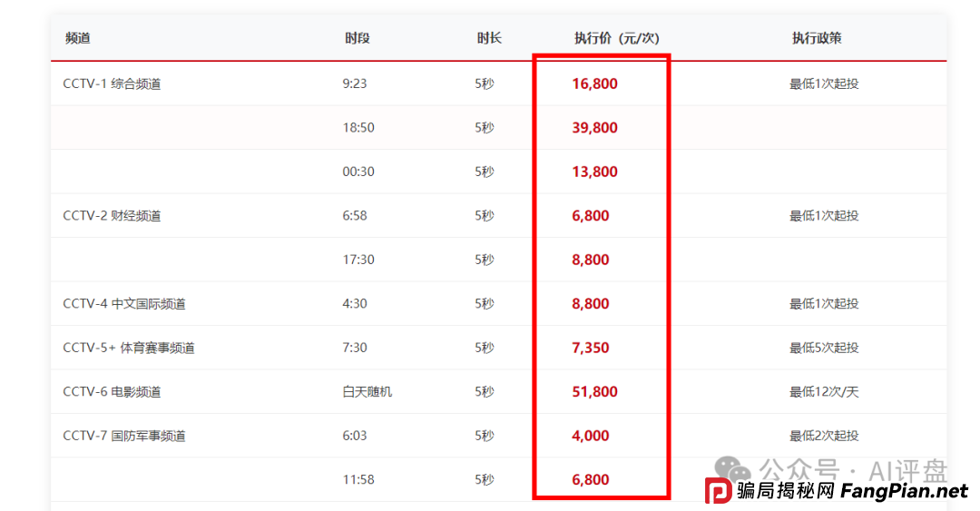
Task: Select the CCTV-2 财经频道 channel name
Action: point(112,216)
